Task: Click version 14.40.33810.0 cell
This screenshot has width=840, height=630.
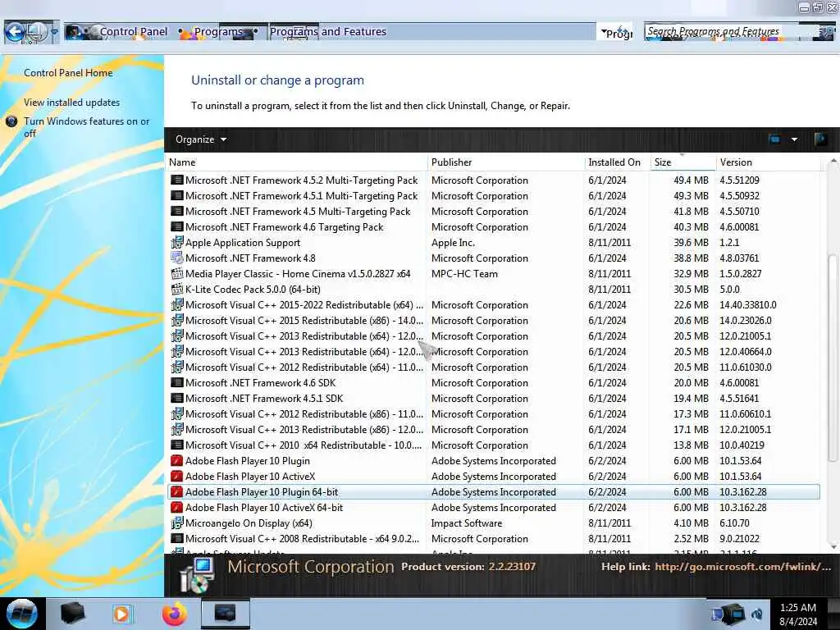Action: [x=748, y=305]
